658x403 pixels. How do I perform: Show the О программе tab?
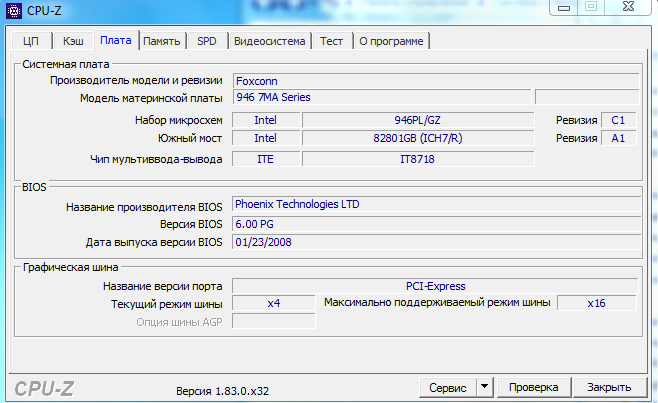(391, 41)
